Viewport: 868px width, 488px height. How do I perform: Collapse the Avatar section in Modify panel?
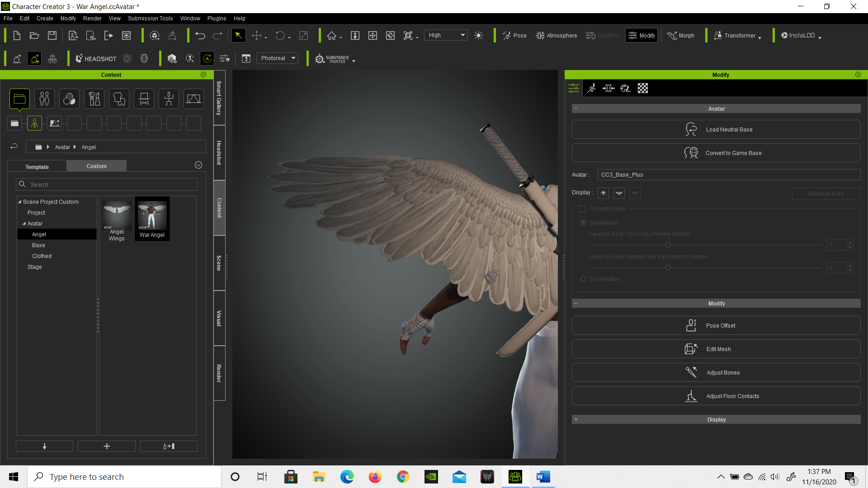pyautogui.click(x=576, y=108)
